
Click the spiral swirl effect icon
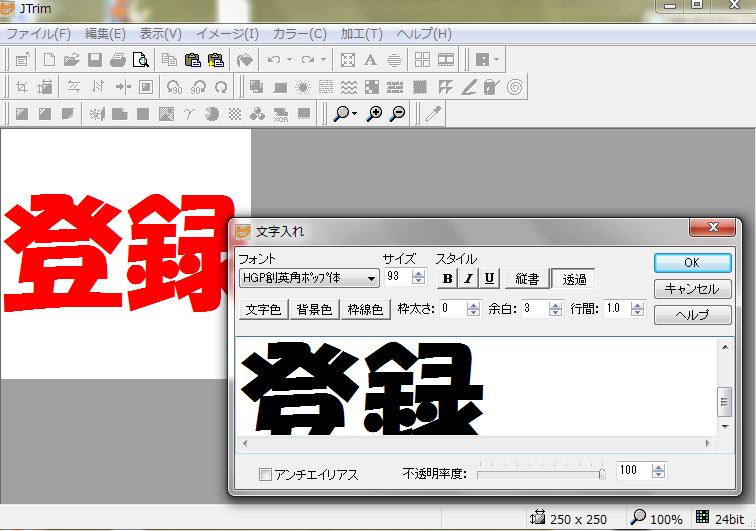(515, 87)
